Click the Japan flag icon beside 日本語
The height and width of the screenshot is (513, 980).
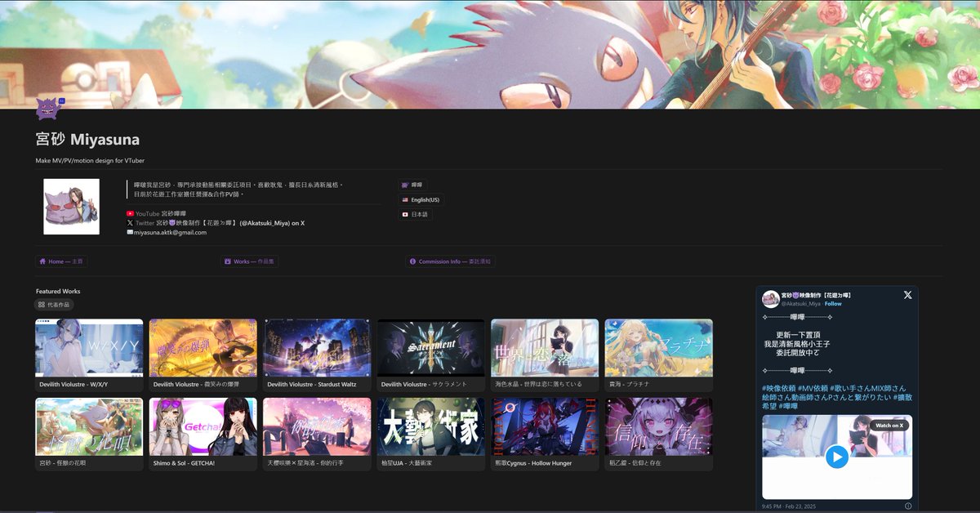tap(405, 215)
